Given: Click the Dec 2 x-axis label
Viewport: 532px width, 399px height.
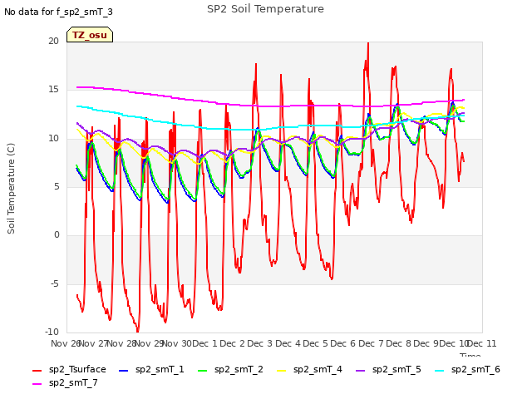Looking at the screenshot, I should [232, 343].
